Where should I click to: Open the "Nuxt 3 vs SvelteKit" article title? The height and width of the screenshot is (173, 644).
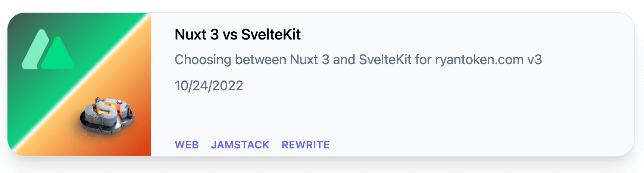(238, 34)
